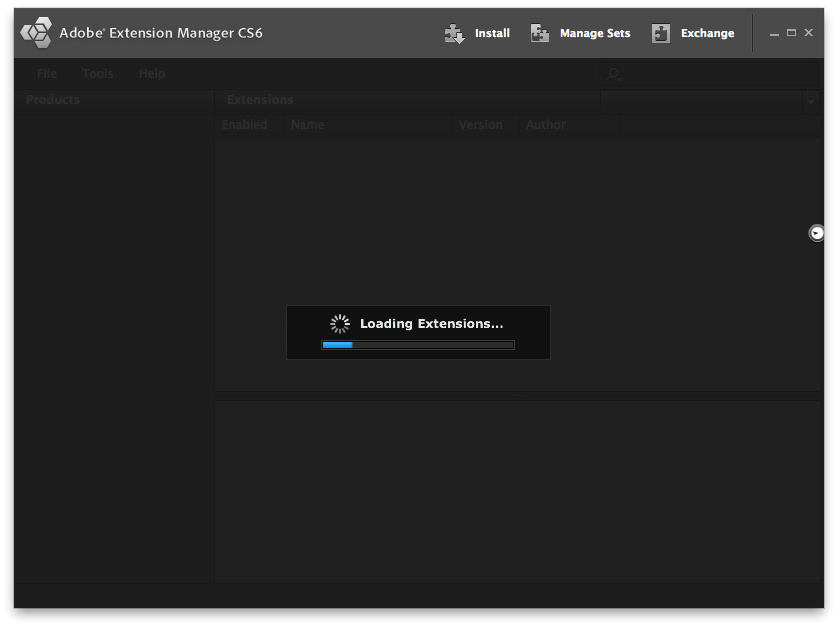Click the Manage Sets puzzle icon

540,32
